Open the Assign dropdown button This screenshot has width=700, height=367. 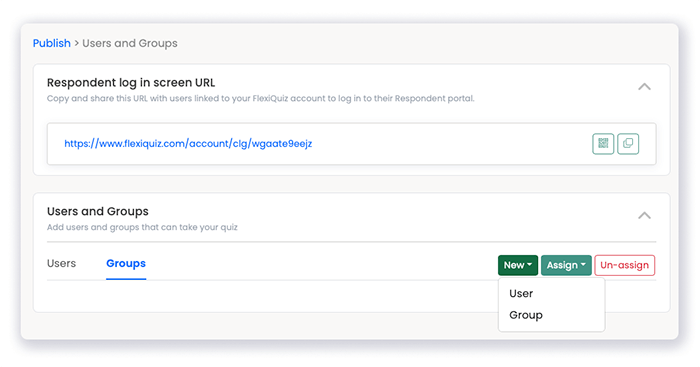pyautogui.click(x=566, y=265)
